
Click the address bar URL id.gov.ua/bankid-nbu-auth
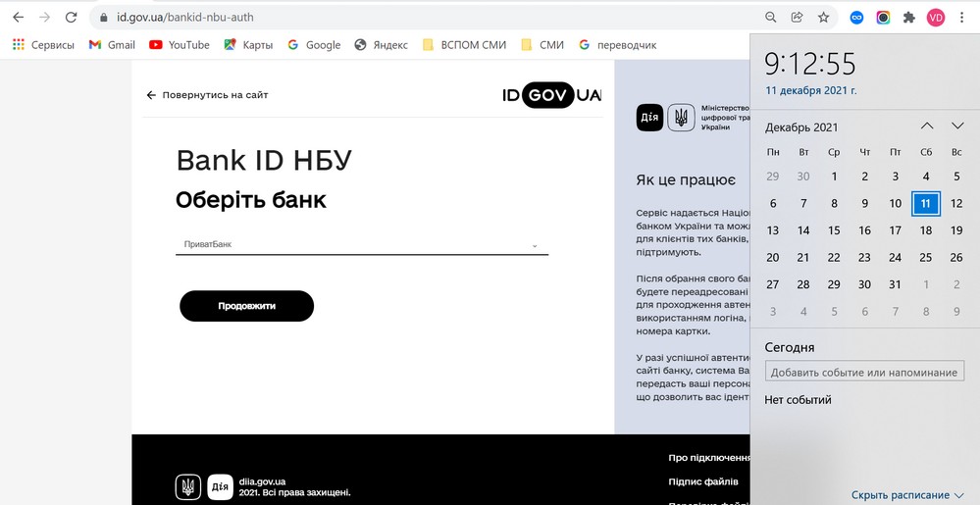pyautogui.click(x=185, y=18)
